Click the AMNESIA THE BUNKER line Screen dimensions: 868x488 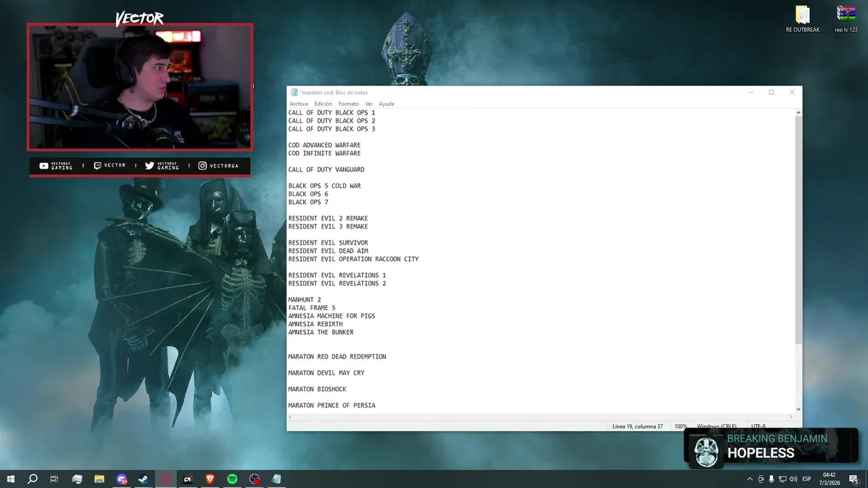tap(321, 332)
